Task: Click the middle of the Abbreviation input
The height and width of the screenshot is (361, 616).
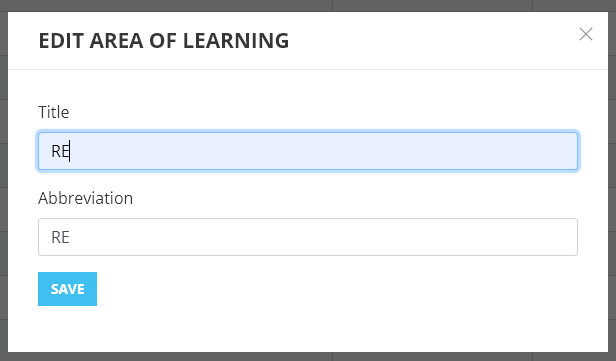Action: point(308,237)
